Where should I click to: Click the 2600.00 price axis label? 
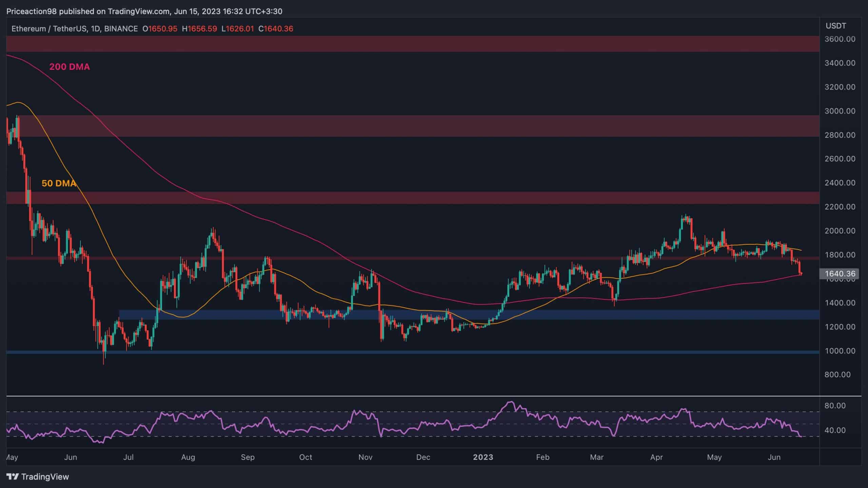tap(840, 159)
